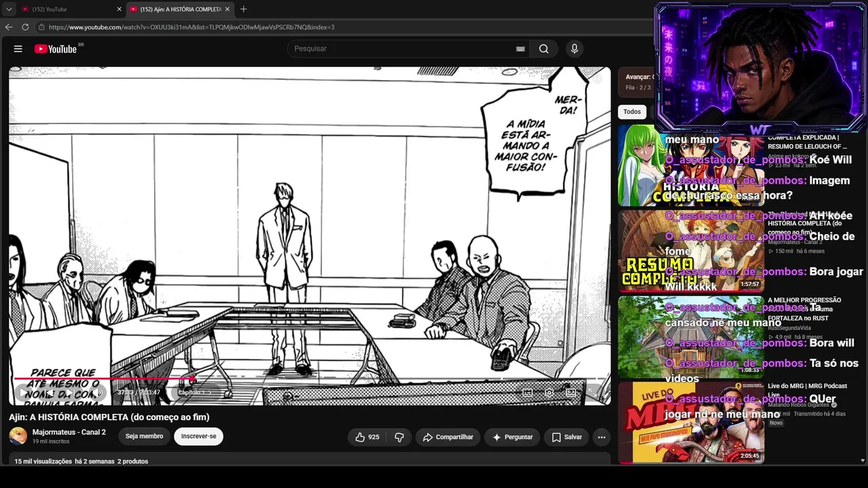Click the '15 mil visualizações' description text
This screenshot has width=868, height=488.
[x=43, y=462]
